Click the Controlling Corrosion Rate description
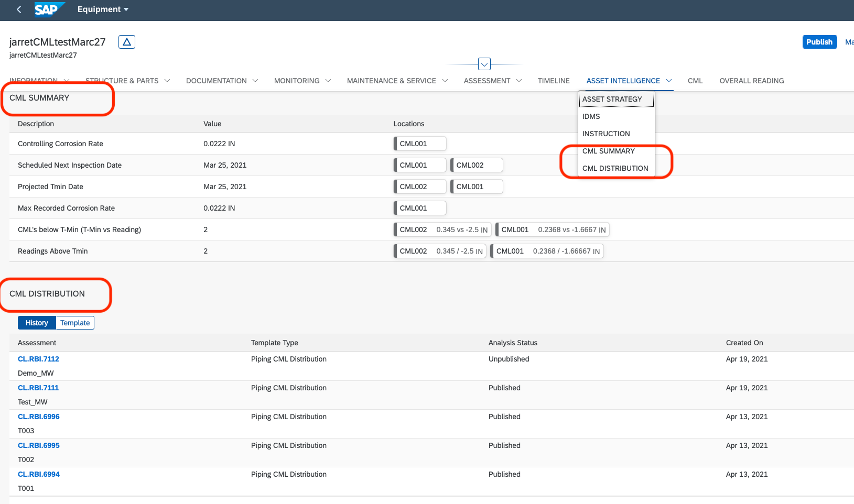 tap(60, 144)
